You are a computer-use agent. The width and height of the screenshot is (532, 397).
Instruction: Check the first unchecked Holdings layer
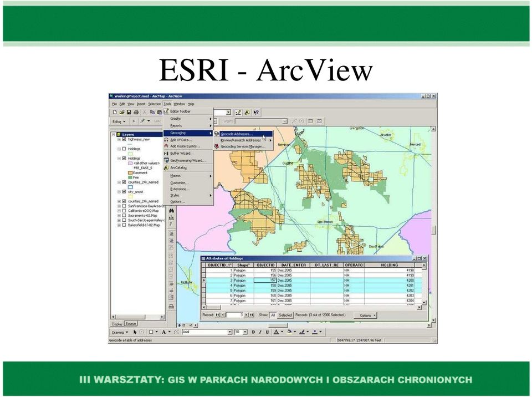point(124,149)
